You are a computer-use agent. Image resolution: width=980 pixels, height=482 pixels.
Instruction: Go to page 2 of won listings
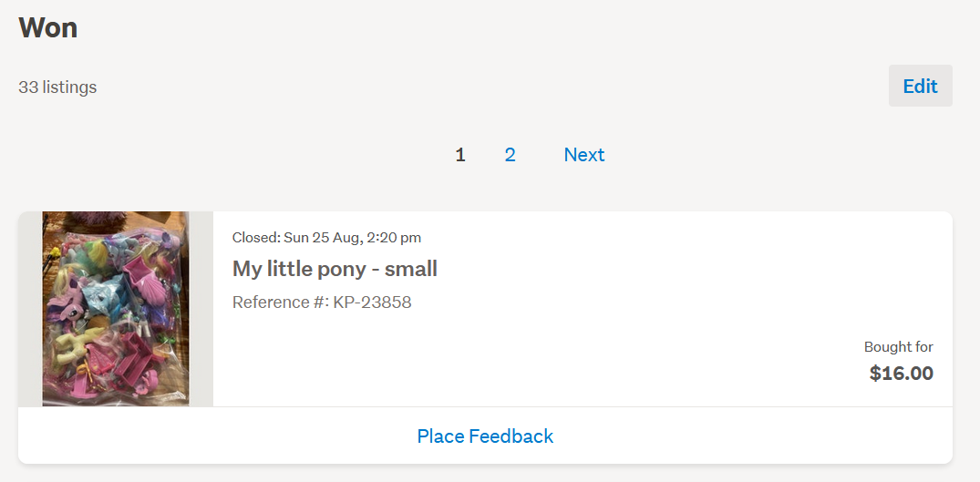510,155
